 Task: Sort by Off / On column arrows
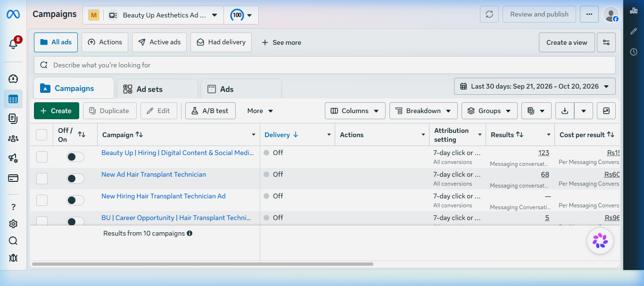82,135
